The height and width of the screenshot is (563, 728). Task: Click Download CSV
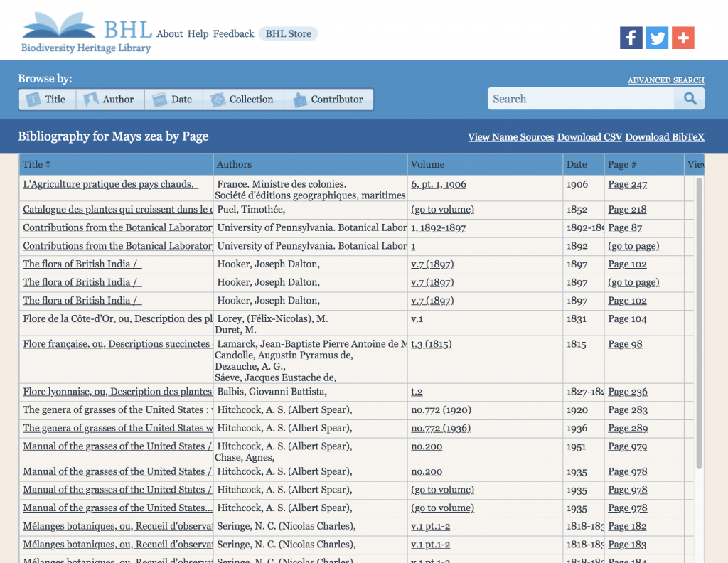[589, 136]
